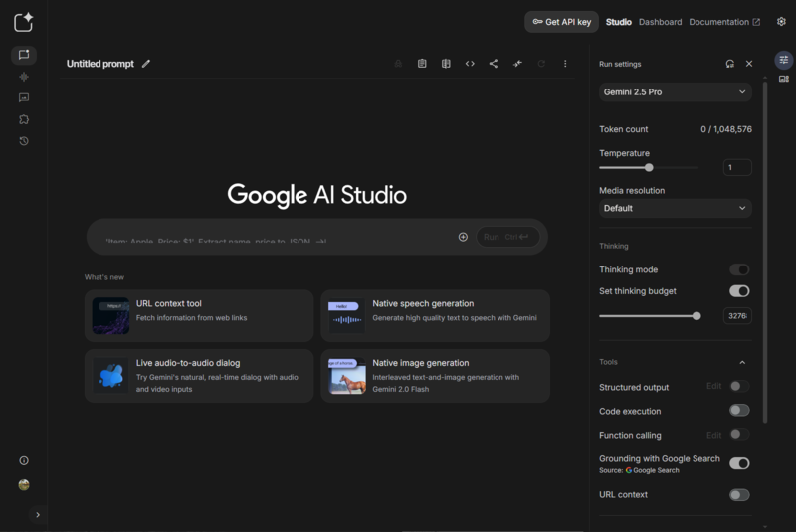Toggle Set thinking budget switch
This screenshot has width=796, height=532.
pyautogui.click(x=739, y=291)
